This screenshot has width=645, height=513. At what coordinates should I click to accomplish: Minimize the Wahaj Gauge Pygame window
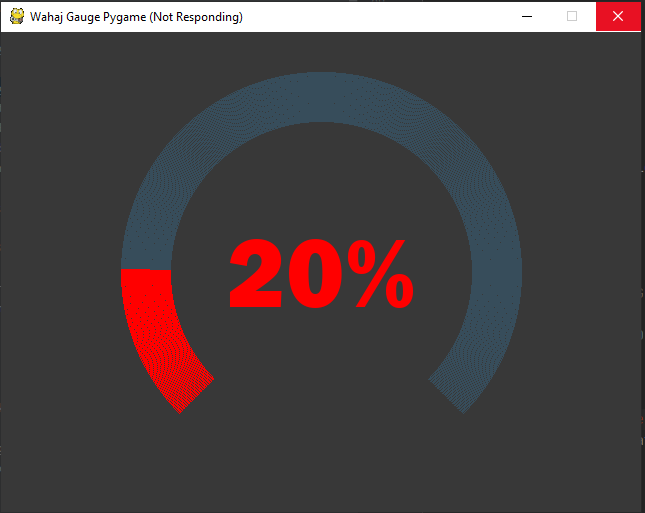(x=527, y=16)
